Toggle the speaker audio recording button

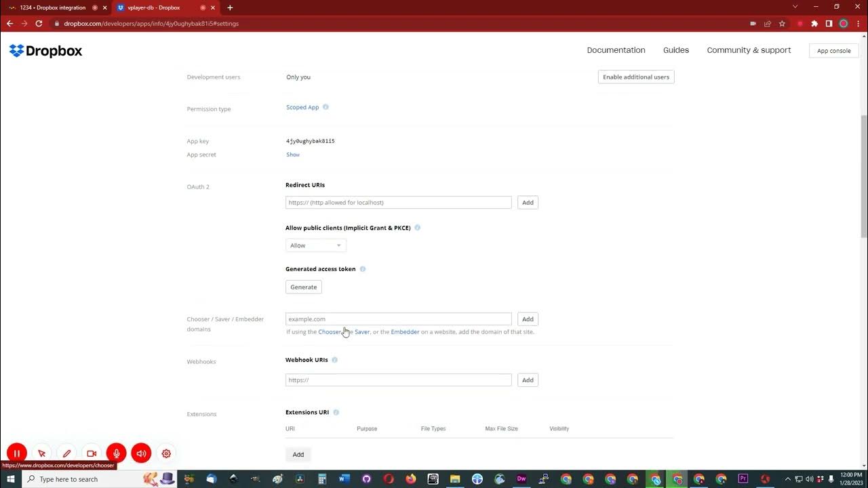pos(141,453)
